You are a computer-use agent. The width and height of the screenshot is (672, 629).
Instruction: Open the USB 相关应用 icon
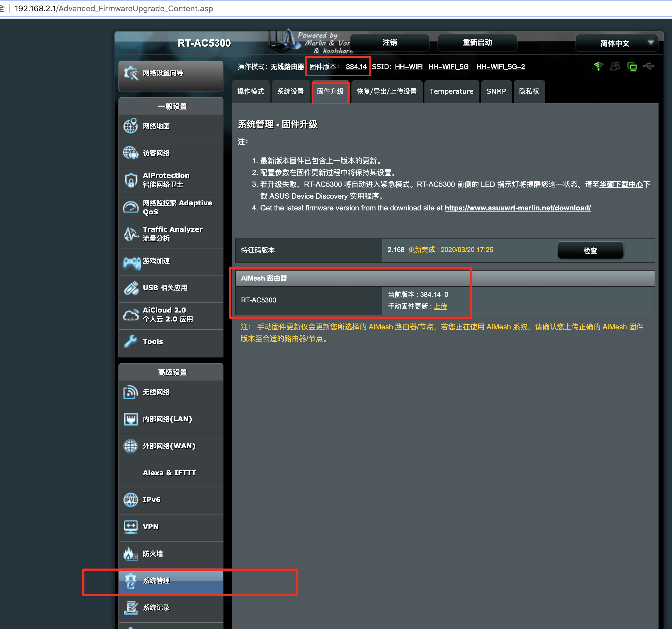click(131, 288)
